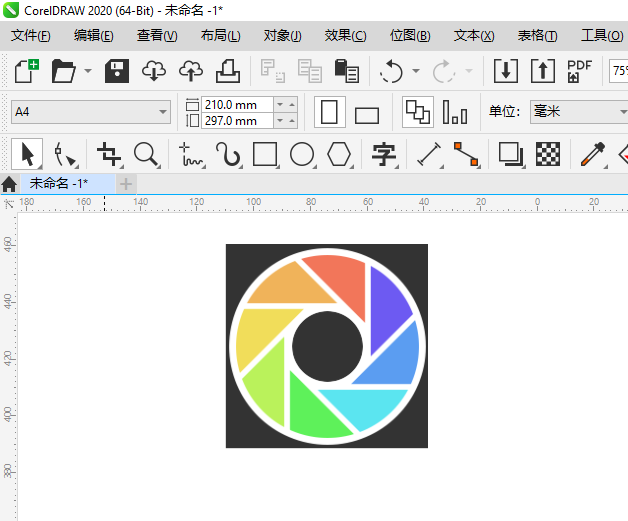Select the Connector tool
Image resolution: width=628 pixels, height=521 pixels.
pos(466,154)
